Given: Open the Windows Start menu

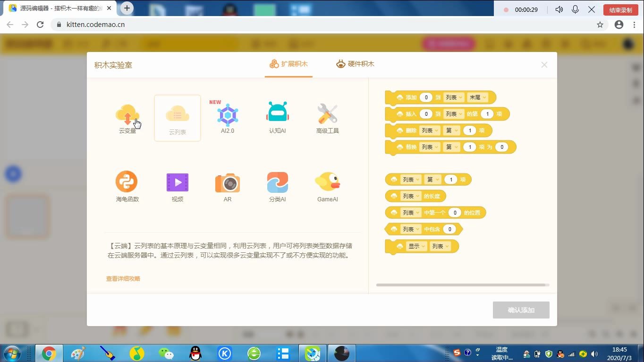Looking at the screenshot, I should (x=12, y=353).
